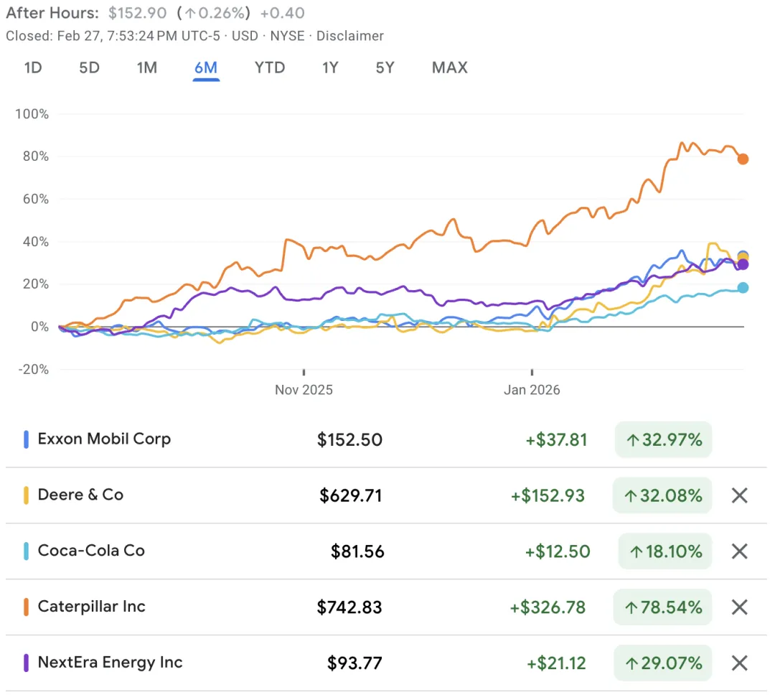Select the 1M time range tab
Screen dimensions: 775x700
[146, 68]
